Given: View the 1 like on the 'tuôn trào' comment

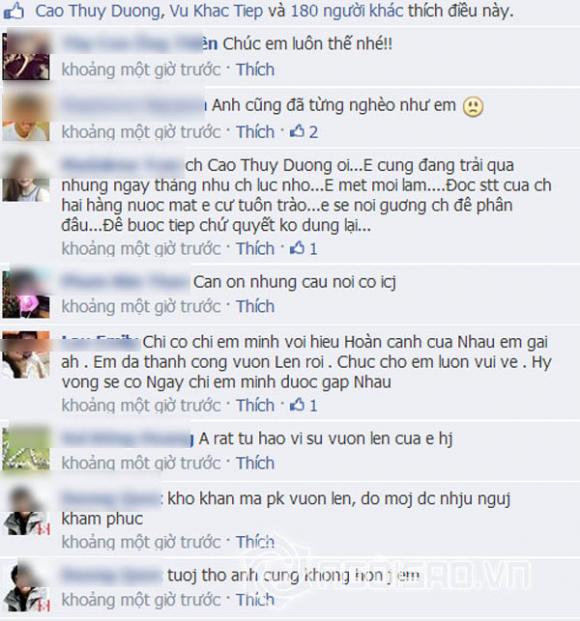Looking at the screenshot, I should (304, 249).
